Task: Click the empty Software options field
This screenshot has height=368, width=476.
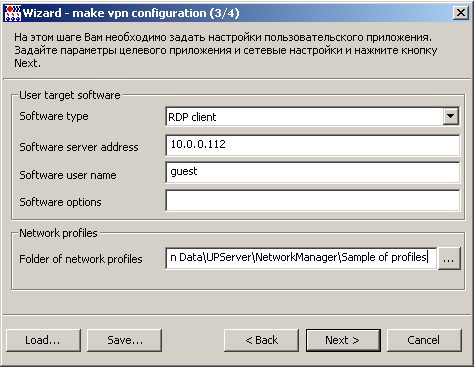Action: (x=312, y=200)
